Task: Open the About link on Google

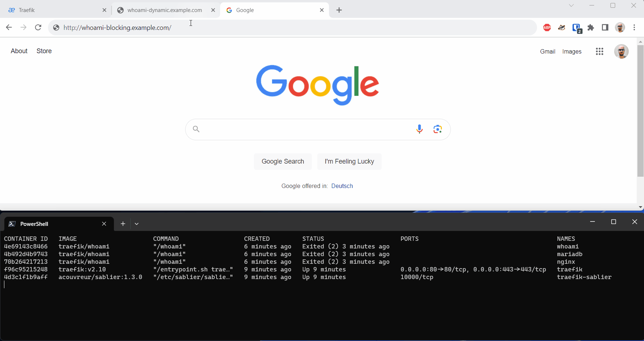Action: 19,51
